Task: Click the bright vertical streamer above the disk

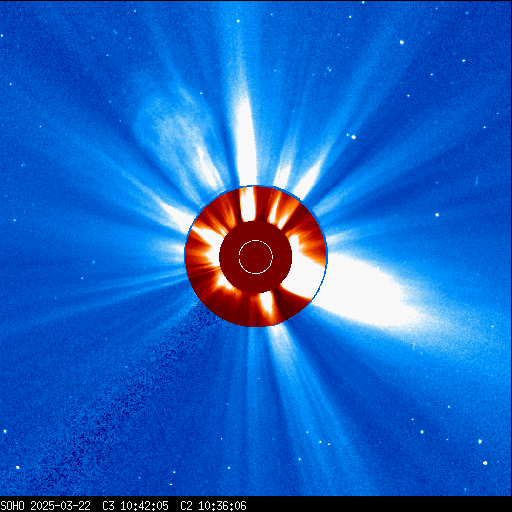Action: click(246, 140)
